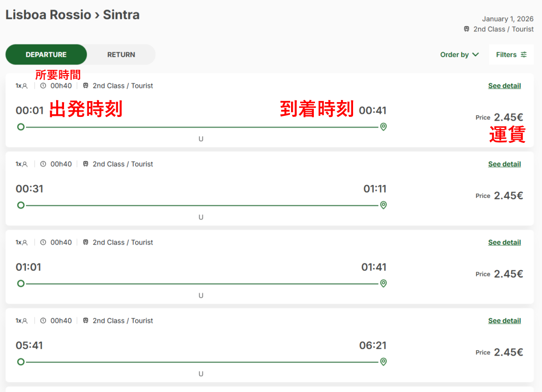Click the origin circle of the 05:41 departure
The width and height of the screenshot is (542, 392).
tap(21, 362)
